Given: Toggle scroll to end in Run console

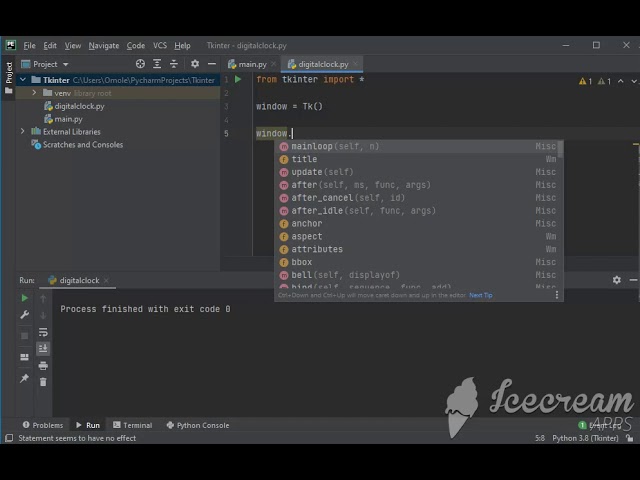Looking at the screenshot, I should (43, 348).
